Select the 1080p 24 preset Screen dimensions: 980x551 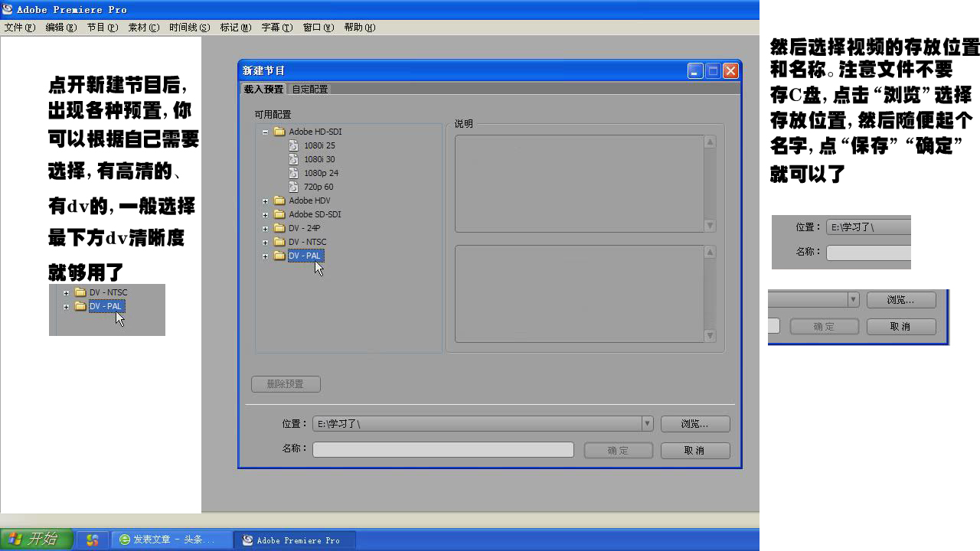[321, 173]
